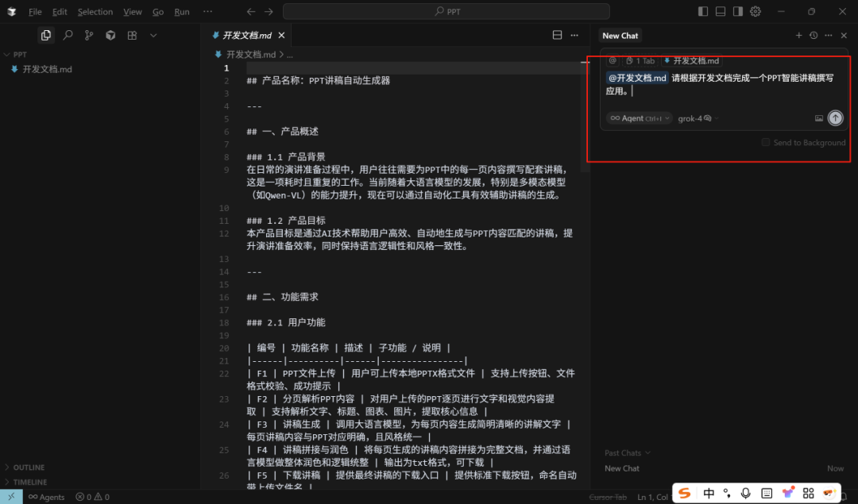The height and width of the screenshot is (504, 858).
Task: Click the input method microphone icon
Action: [745, 493]
